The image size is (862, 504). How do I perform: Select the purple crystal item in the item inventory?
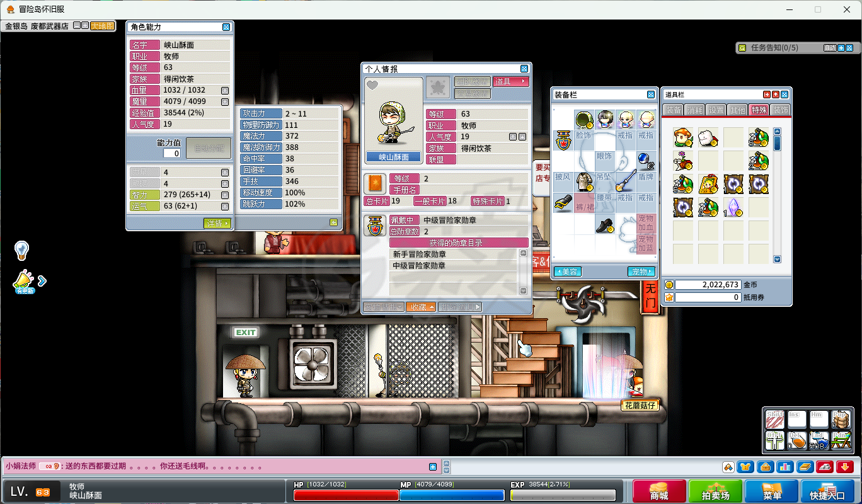point(733,208)
